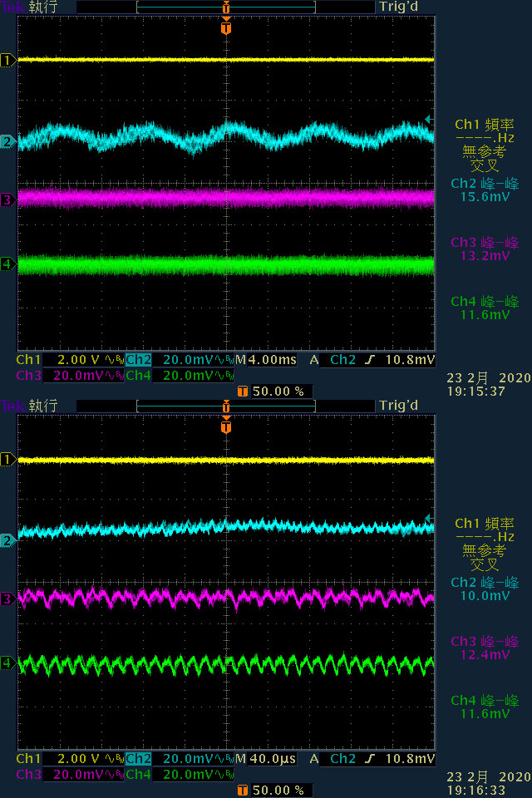Click A Ch2 trigger source in 4.00ms capture
This screenshot has height=798, width=532.
coord(333,360)
